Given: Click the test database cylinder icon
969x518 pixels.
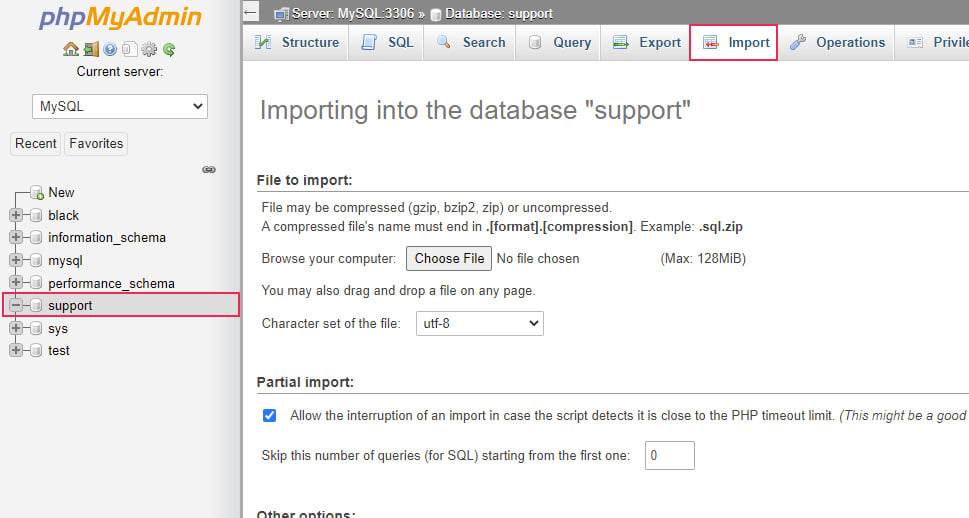Looking at the screenshot, I should tap(36, 350).
